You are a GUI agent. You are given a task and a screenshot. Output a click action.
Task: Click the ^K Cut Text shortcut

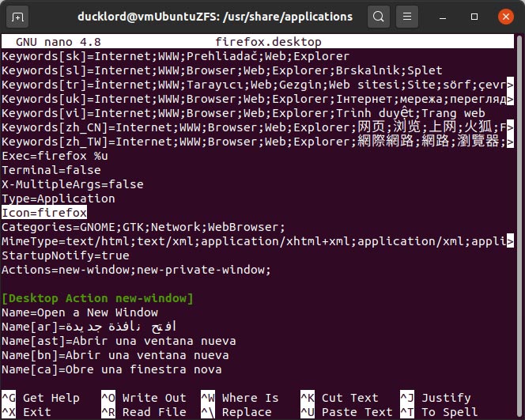coord(339,398)
